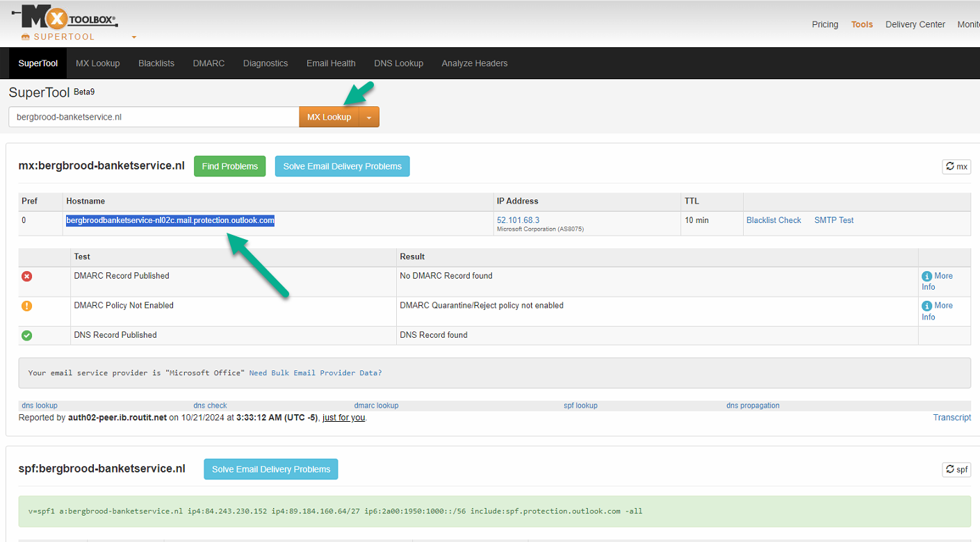980x542 pixels.
Task: Click the highlighted outlook.com hostname
Action: tap(170, 220)
